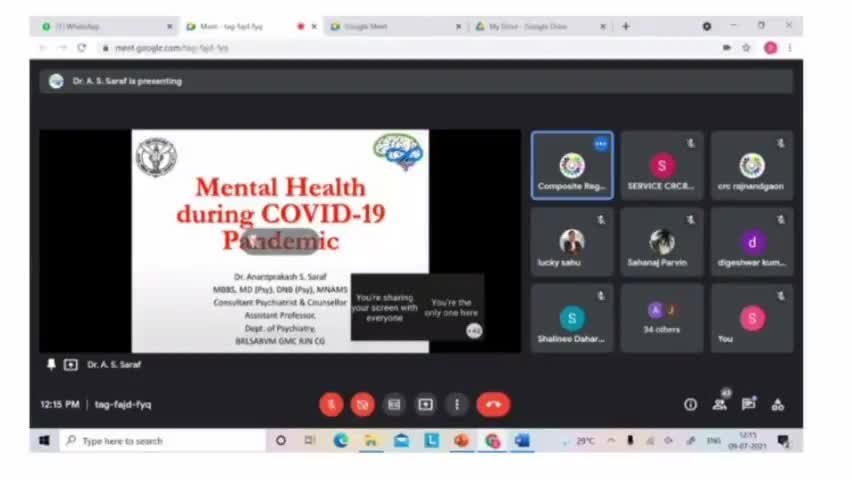Leave the call with red hang-up button
Screen dimensions: 852x480
[x=493, y=405]
